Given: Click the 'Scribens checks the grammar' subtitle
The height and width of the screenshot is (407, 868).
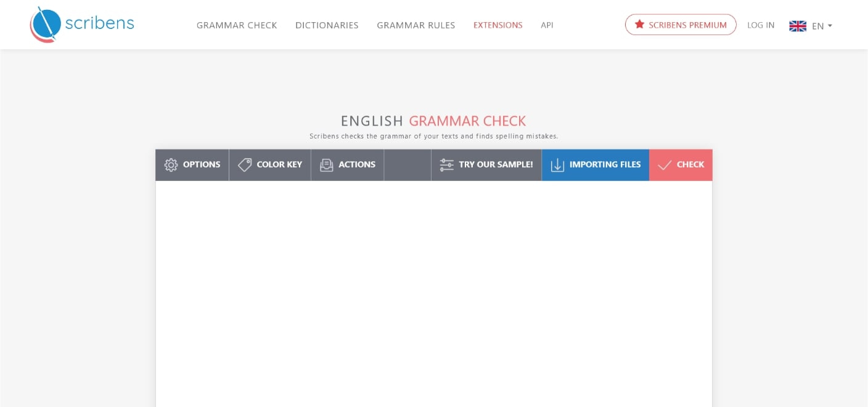Looking at the screenshot, I should coord(433,136).
